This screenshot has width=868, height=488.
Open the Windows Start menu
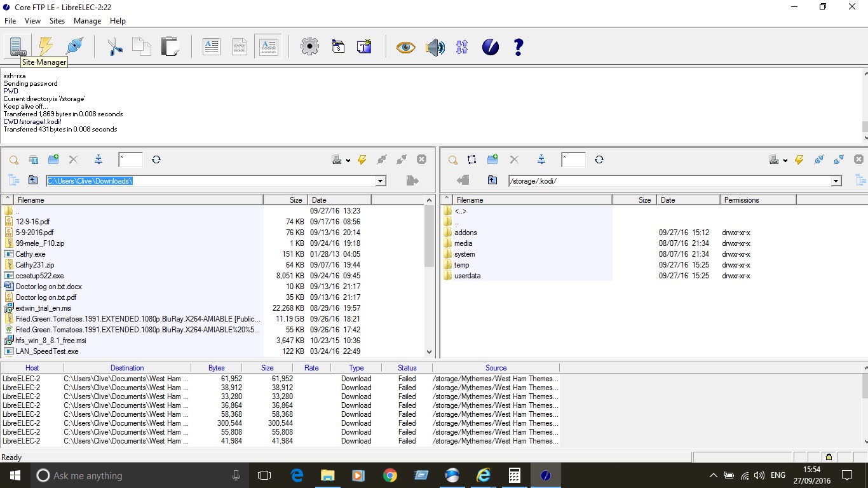click(15, 475)
